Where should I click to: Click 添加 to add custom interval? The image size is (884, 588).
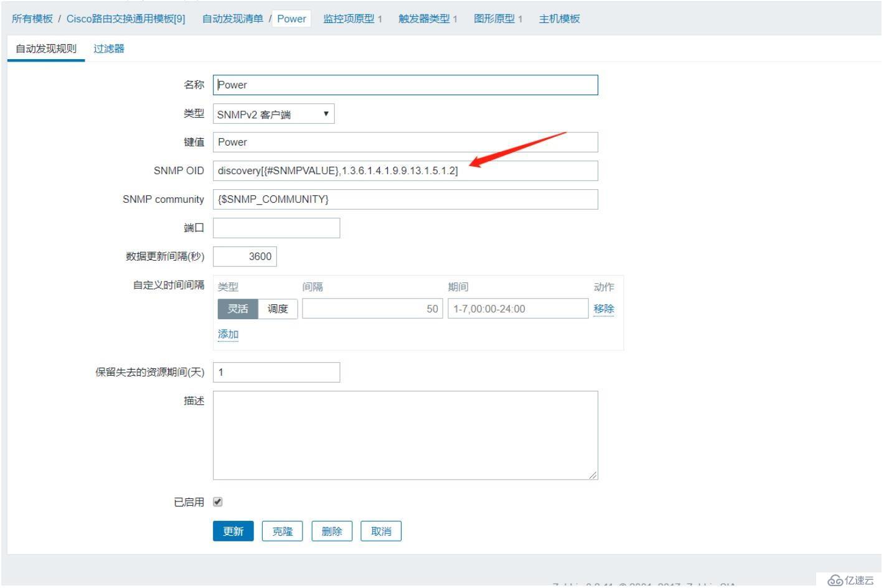[228, 334]
